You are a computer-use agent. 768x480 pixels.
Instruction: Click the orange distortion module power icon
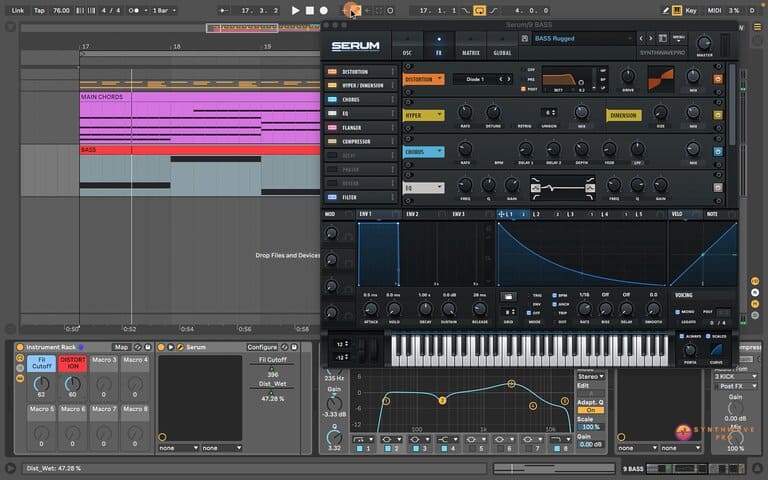click(718, 79)
